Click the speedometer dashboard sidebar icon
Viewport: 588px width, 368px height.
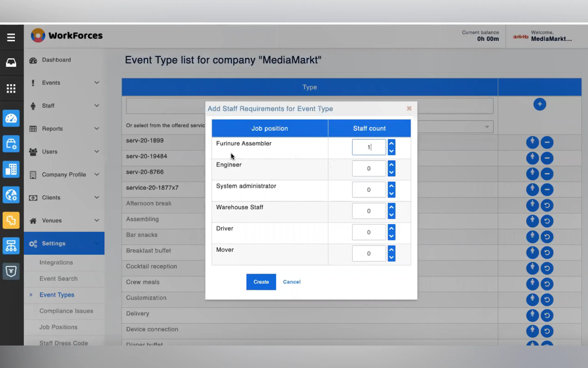11,118
